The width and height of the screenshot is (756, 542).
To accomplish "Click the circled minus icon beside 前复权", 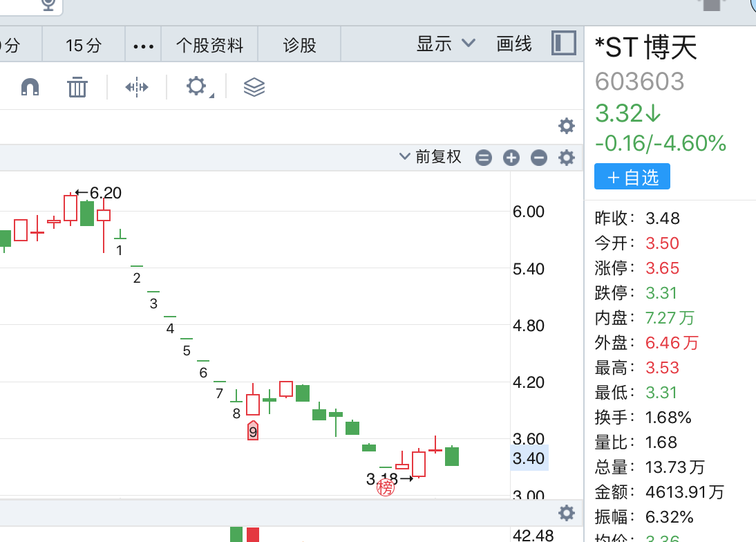I will click(539, 158).
